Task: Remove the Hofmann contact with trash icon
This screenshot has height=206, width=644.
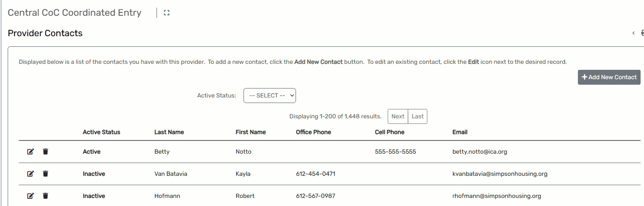Action: pyautogui.click(x=46, y=196)
